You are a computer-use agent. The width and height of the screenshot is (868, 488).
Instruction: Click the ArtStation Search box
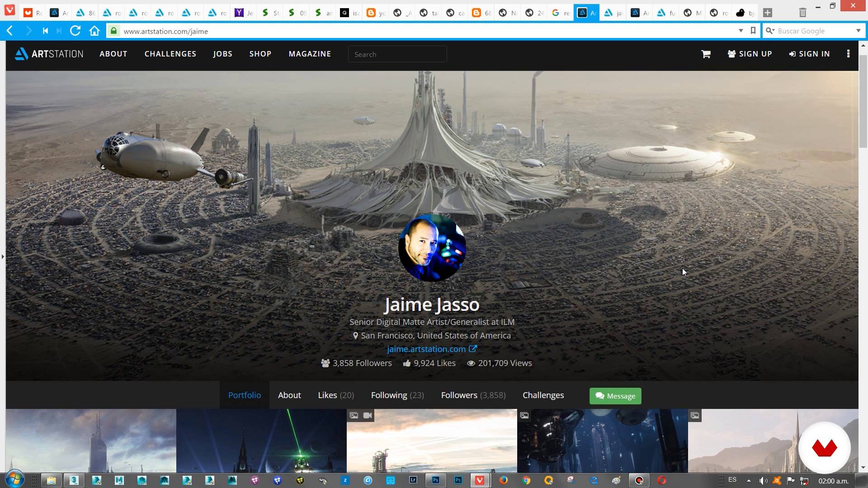(397, 54)
